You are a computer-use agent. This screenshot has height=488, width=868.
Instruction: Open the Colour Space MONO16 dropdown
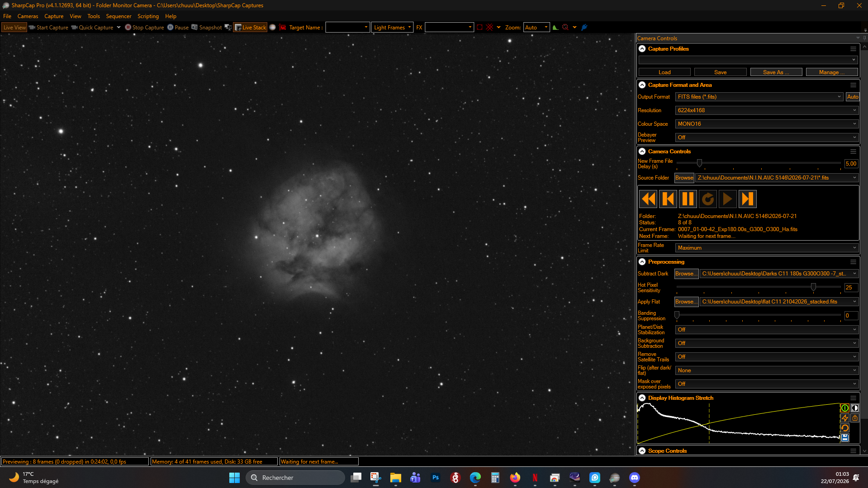pos(766,124)
